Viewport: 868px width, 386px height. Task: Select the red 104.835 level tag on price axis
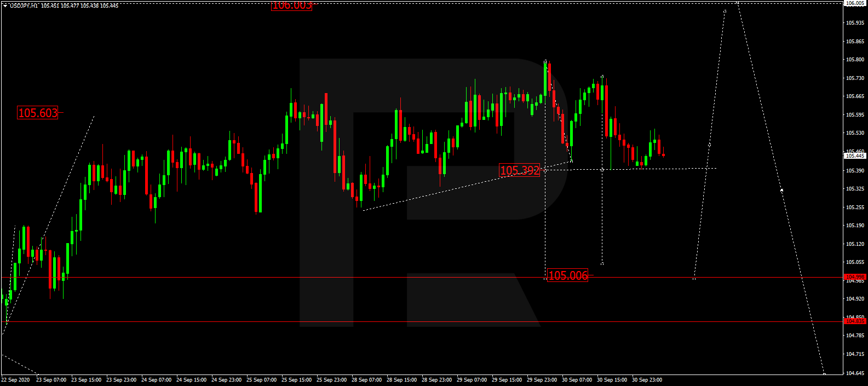(855, 321)
